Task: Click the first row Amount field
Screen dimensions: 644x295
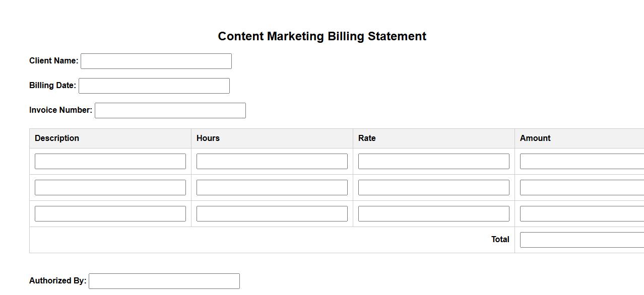Action: tap(582, 161)
